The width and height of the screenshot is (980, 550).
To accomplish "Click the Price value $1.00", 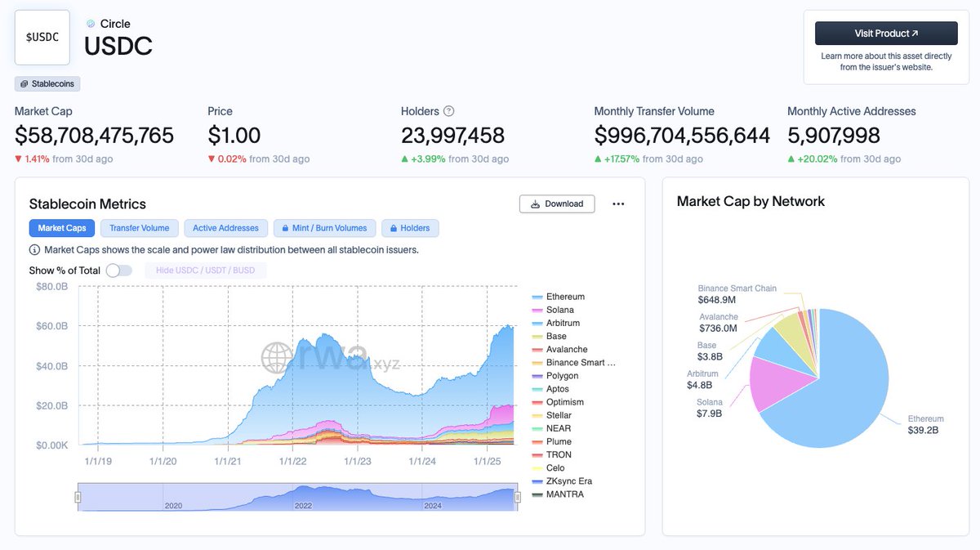I will [234, 136].
